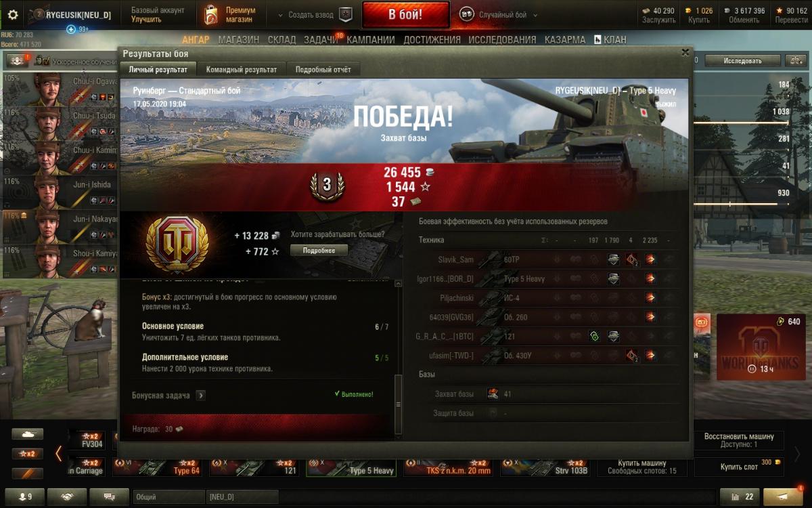Toggle the tank type carousel filter
The width and height of the screenshot is (812, 508).
(x=28, y=434)
